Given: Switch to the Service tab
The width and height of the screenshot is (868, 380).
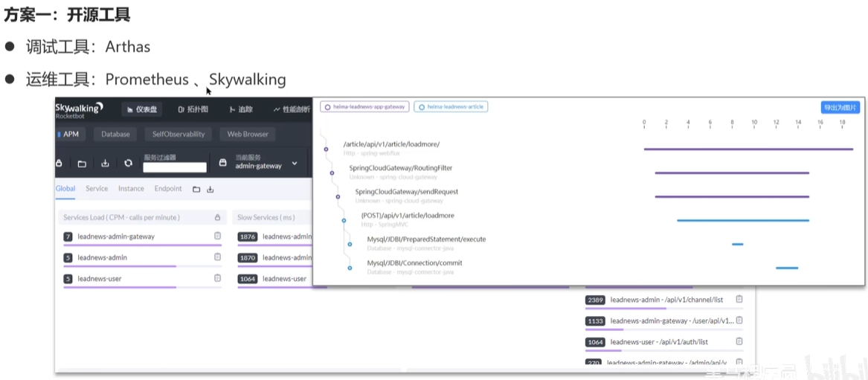Looking at the screenshot, I should coord(97,189).
